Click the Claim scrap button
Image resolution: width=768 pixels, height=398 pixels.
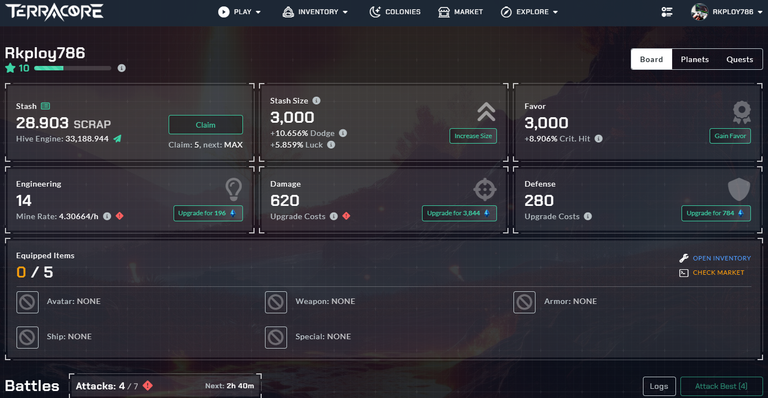coord(206,125)
